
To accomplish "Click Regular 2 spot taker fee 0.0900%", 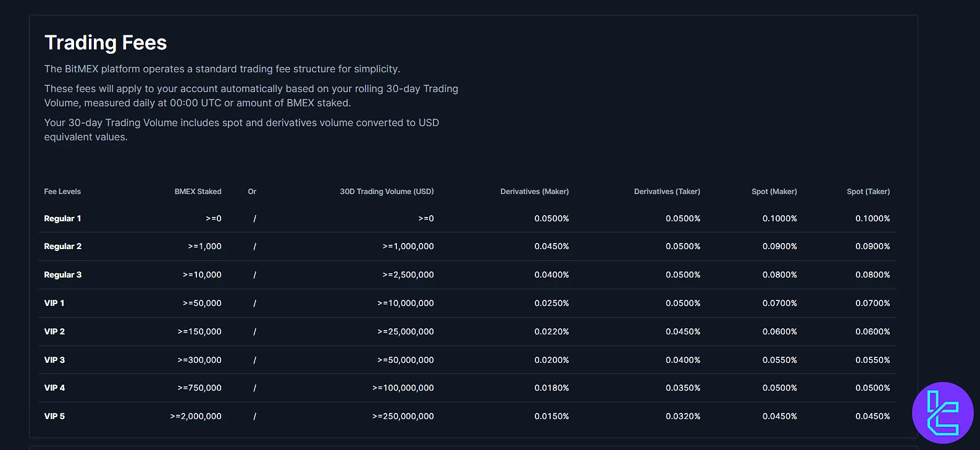I will tap(873, 246).
